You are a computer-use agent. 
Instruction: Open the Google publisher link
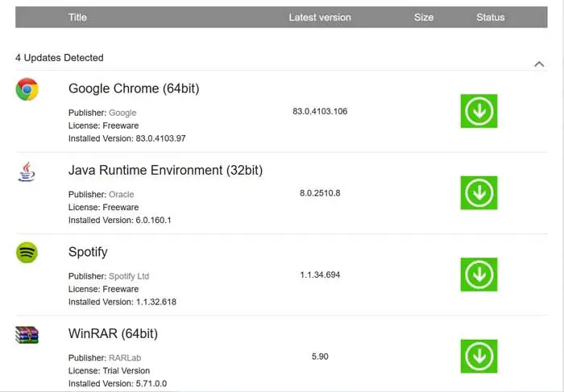pyautogui.click(x=122, y=113)
